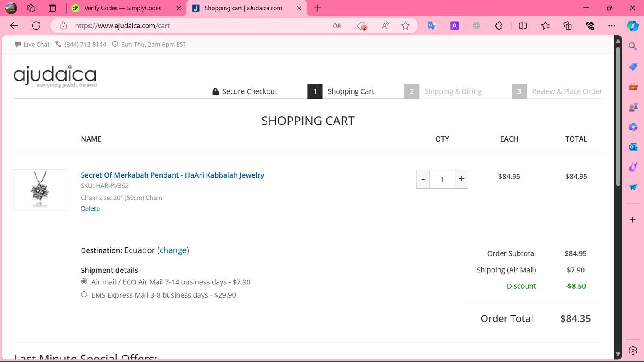Go back to the previous page
The image size is (644, 362).
pos(14,26)
